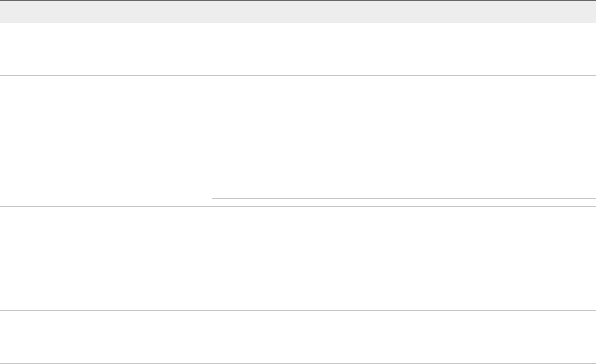The height and width of the screenshot is (364, 596).
Task: Click the dark top border of the header
Action: pos(298,1)
